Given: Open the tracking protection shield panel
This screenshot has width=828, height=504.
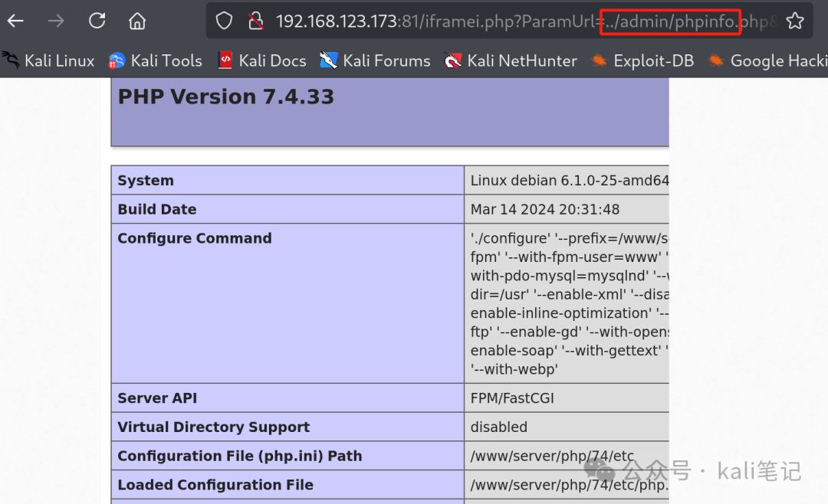Looking at the screenshot, I should [223, 21].
